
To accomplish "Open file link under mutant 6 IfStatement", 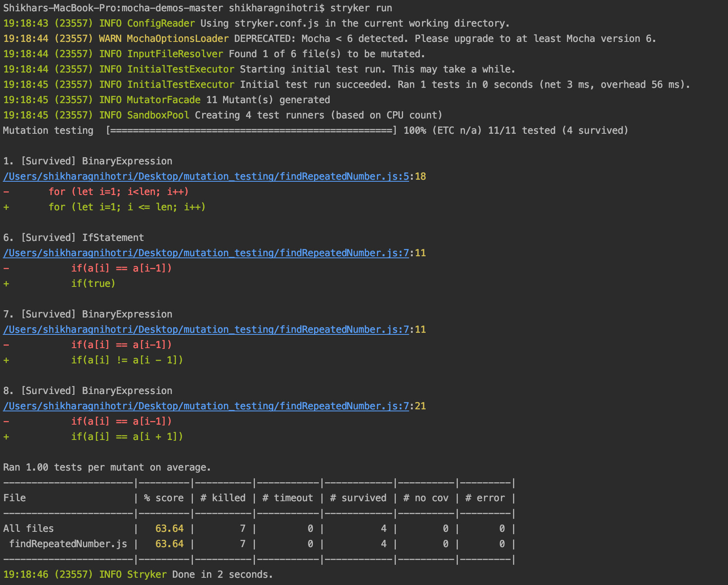I will pyautogui.click(x=206, y=253).
